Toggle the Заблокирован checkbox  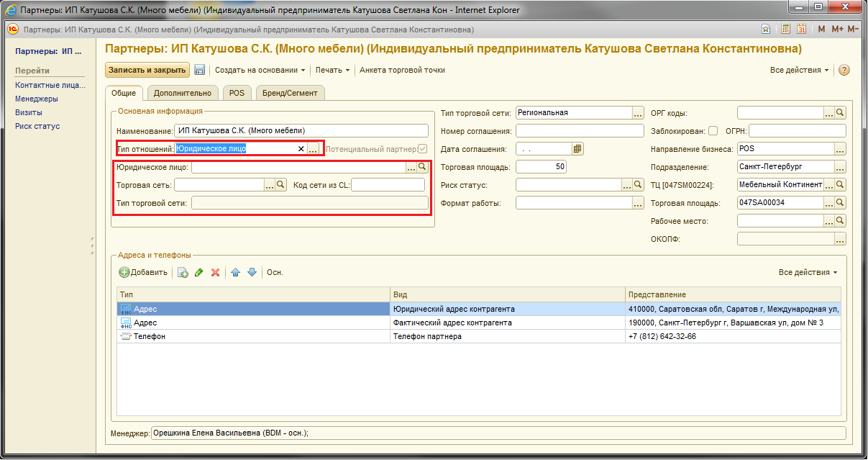[x=713, y=131]
